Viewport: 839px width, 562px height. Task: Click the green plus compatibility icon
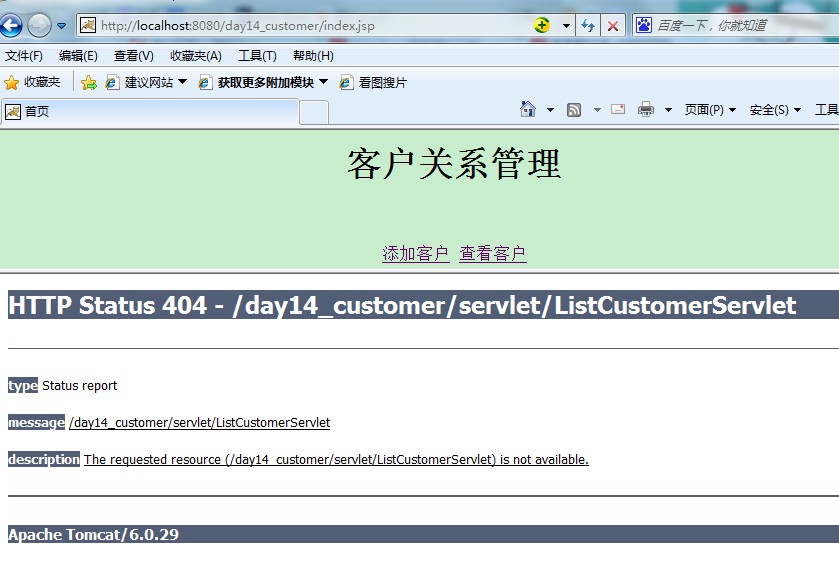click(x=541, y=25)
